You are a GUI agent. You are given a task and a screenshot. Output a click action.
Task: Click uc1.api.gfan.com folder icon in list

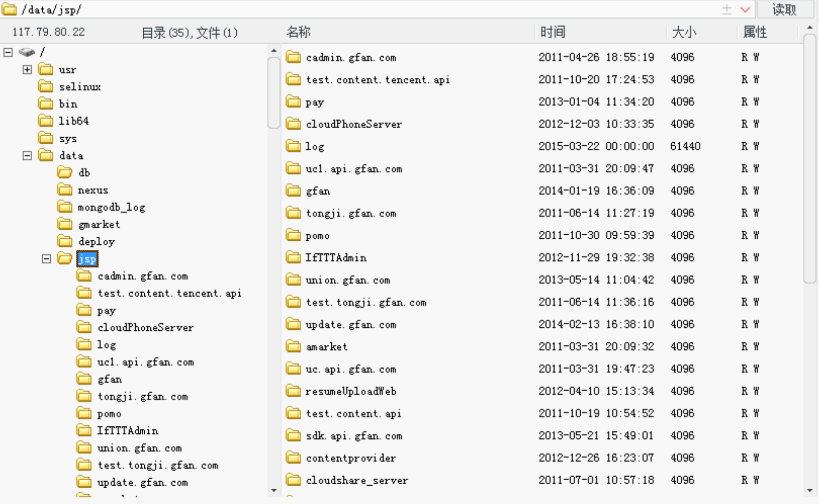click(293, 168)
